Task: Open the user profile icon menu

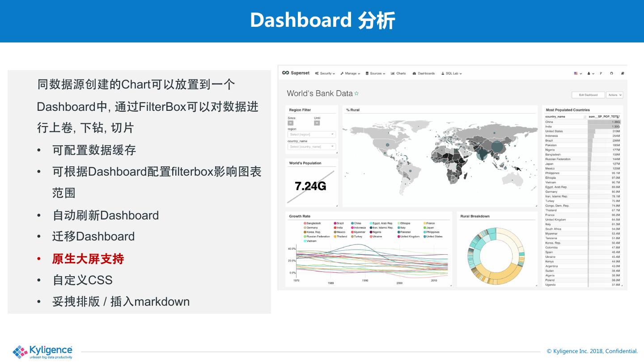Action: point(591,73)
